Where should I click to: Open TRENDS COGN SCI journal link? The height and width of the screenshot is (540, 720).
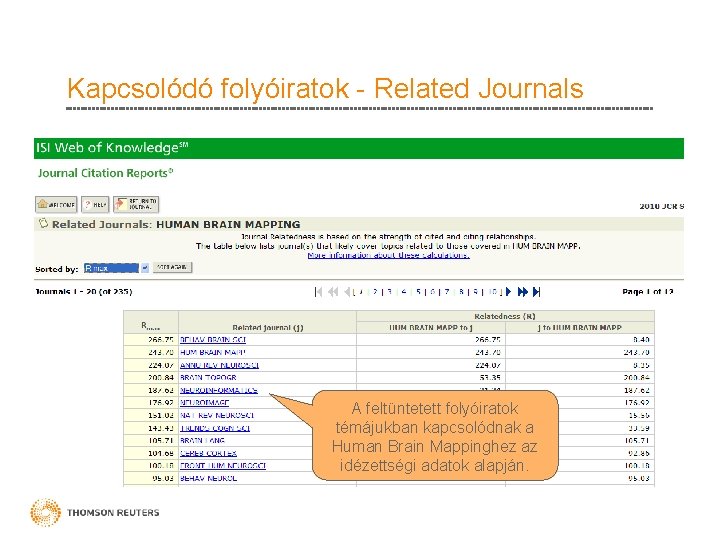pyautogui.click(x=215, y=428)
